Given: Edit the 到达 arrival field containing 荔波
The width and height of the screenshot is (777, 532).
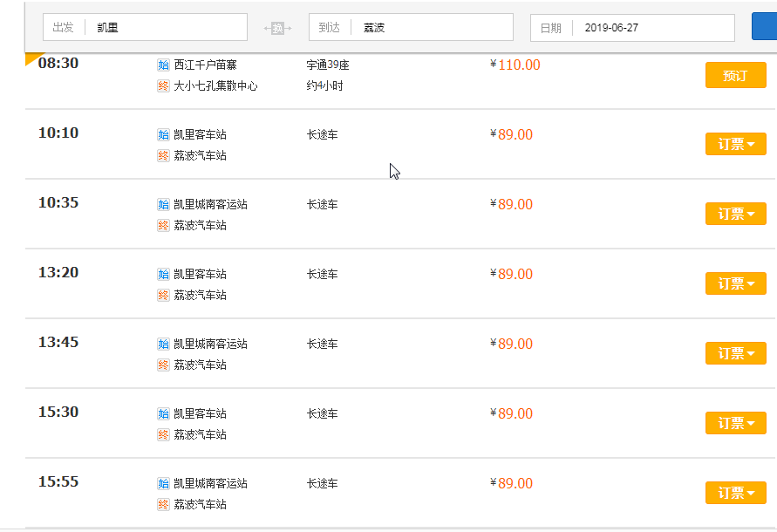Looking at the screenshot, I should click(x=411, y=27).
